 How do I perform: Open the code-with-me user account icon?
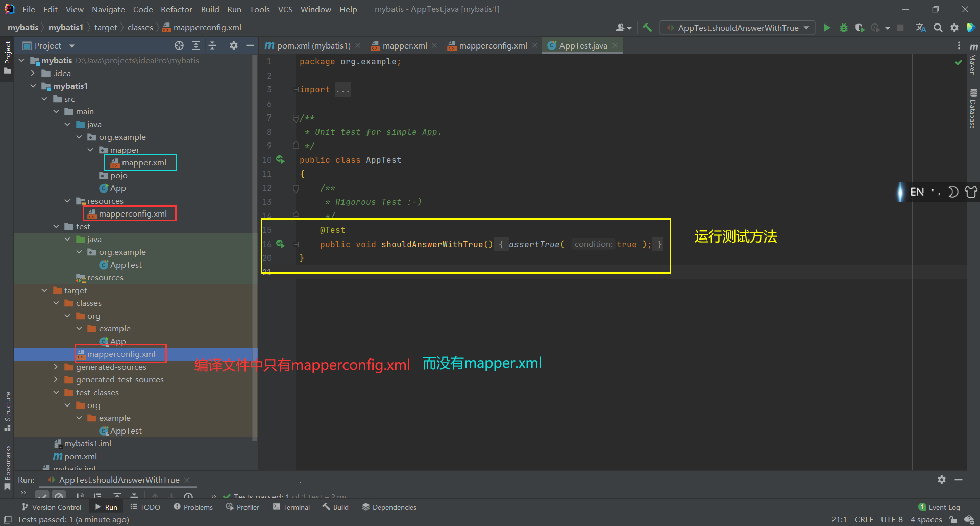pos(623,28)
